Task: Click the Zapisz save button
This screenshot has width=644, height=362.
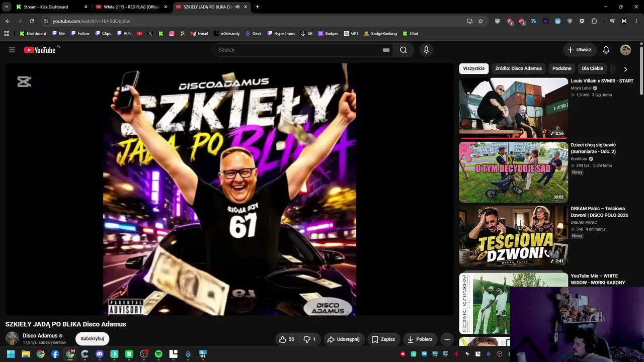Action: [x=383, y=339]
